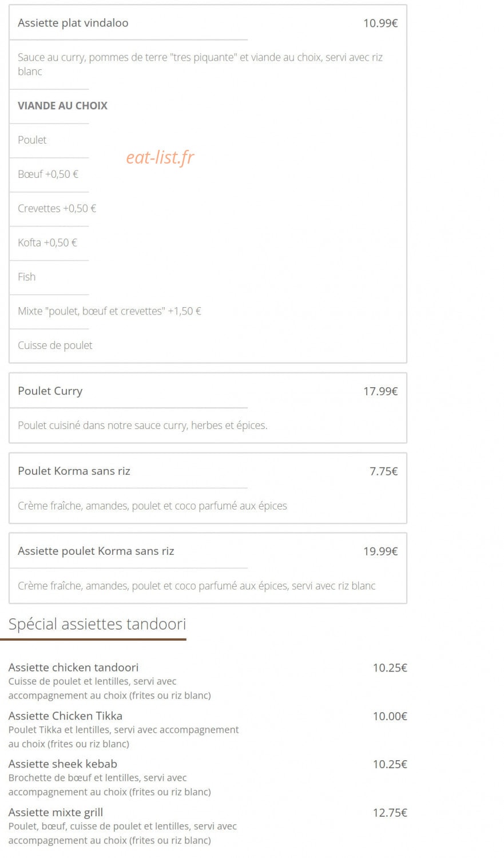Choose the Kofta +0,50 € option
This screenshot has height=858, width=504.
click(47, 243)
